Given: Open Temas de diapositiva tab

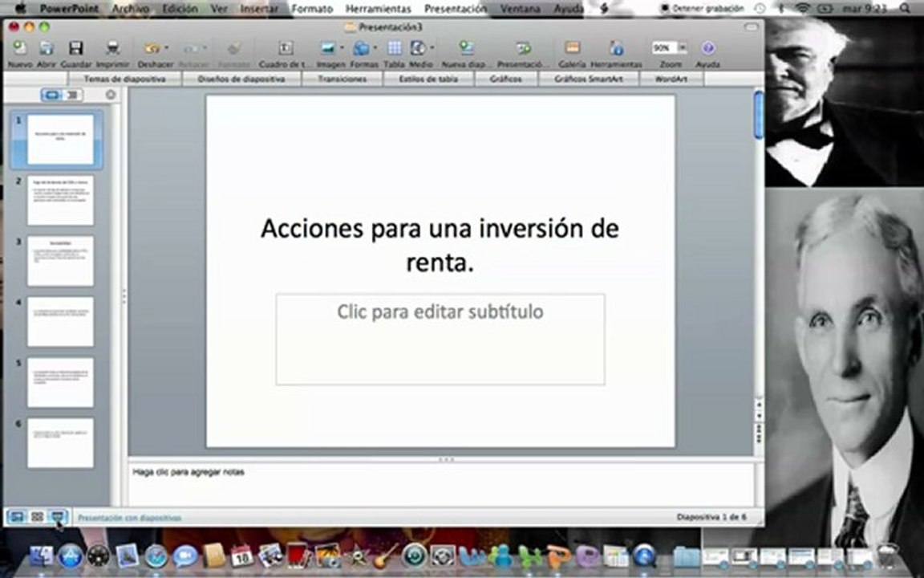Looking at the screenshot, I should click(125, 79).
